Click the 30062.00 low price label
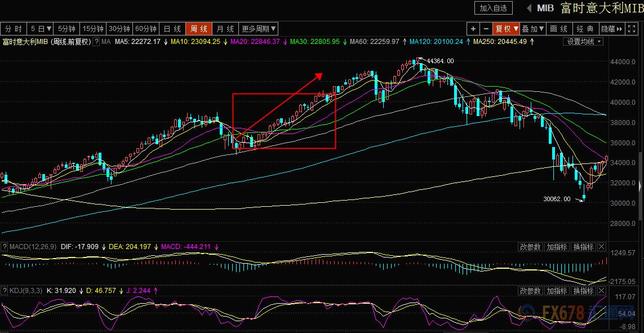 pos(557,199)
